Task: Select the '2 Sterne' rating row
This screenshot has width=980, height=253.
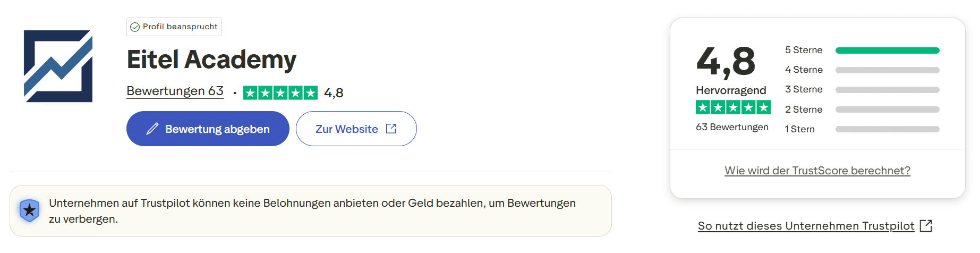Action: [804, 109]
